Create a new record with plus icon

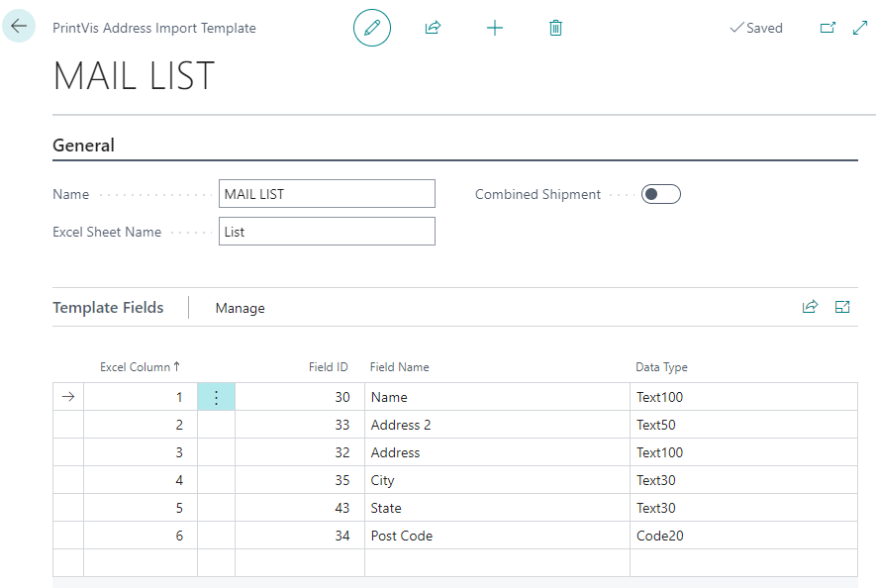click(495, 28)
